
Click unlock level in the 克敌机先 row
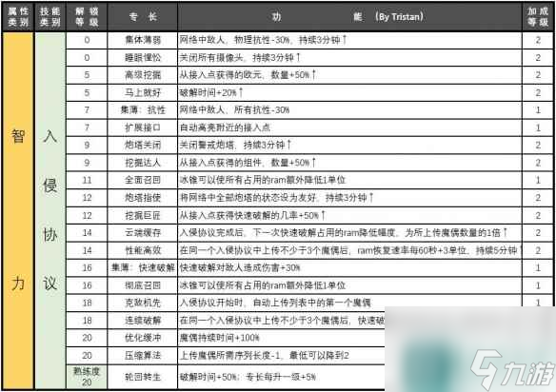pos(87,303)
